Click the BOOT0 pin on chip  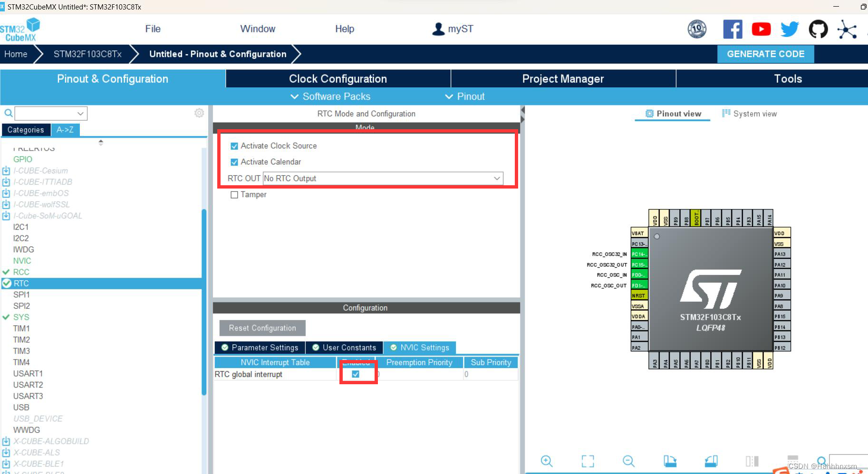[x=696, y=218]
